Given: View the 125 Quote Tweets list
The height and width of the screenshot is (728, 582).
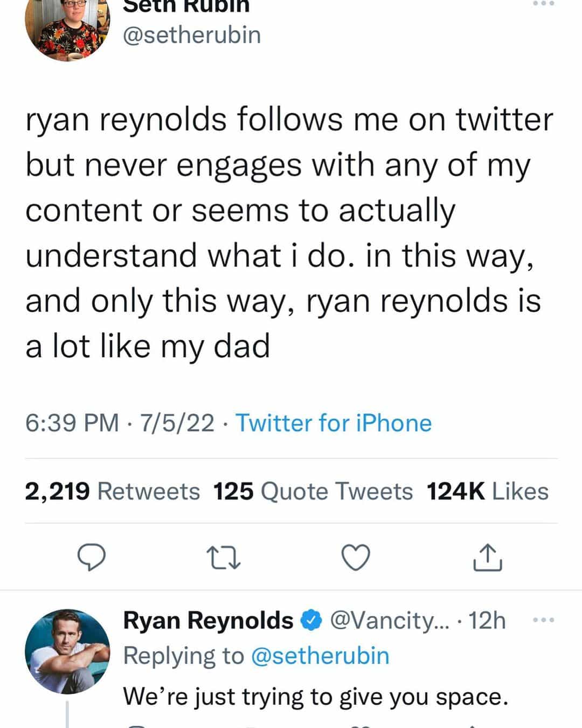Looking at the screenshot, I should (313, 491).
